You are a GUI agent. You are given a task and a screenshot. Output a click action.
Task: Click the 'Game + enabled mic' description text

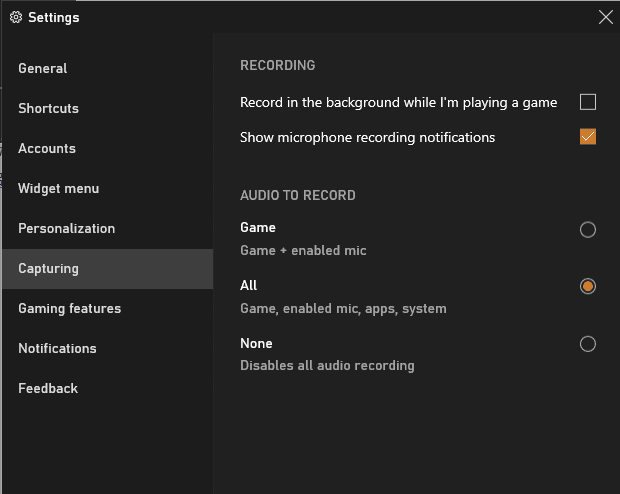click(303, 250)
